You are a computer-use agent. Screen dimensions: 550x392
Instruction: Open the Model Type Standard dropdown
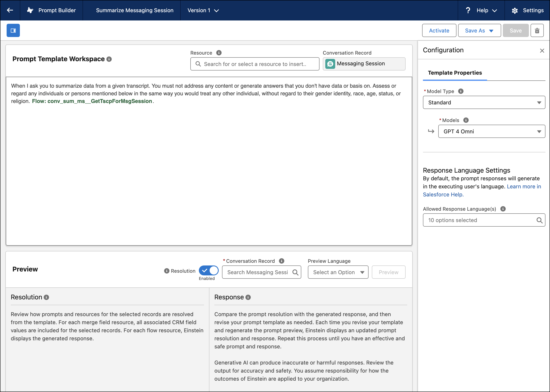484,102
